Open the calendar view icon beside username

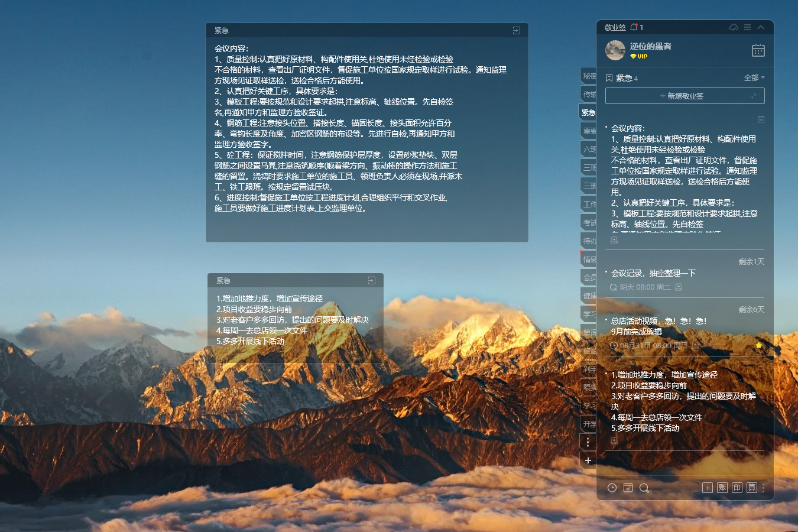tap(758, 50)
